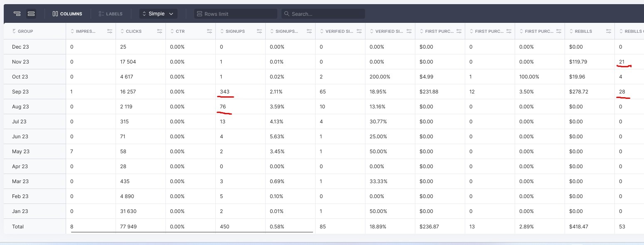The height and width of the screenshot is (245, 644).
Task: Open the Simple mode dropdown
Action: click(x=158, y=14)
